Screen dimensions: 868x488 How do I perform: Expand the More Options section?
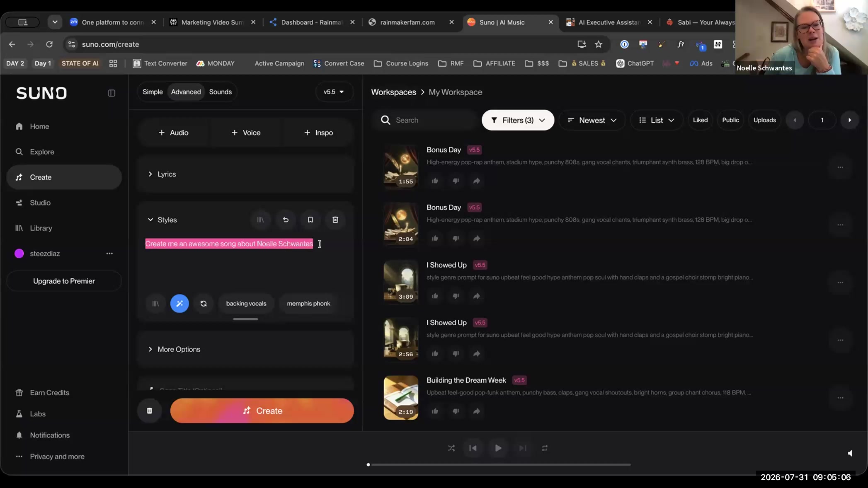coord(245,349)
